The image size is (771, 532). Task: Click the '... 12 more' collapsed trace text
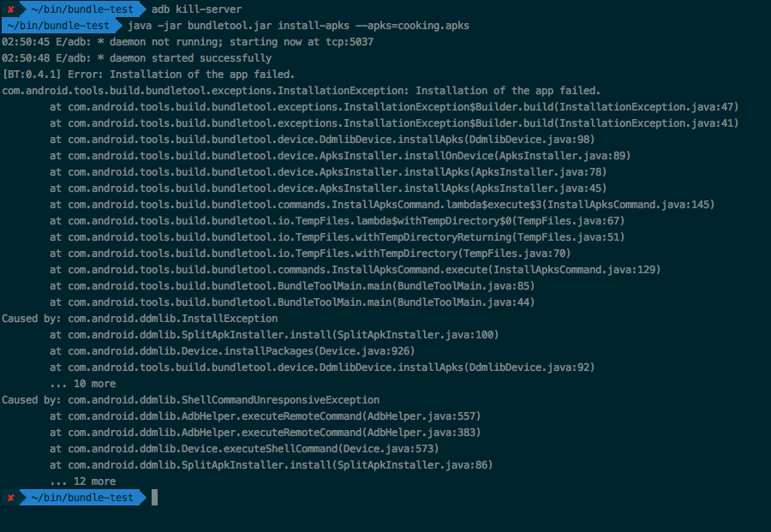pyautogui.click(x=86, y=481)
